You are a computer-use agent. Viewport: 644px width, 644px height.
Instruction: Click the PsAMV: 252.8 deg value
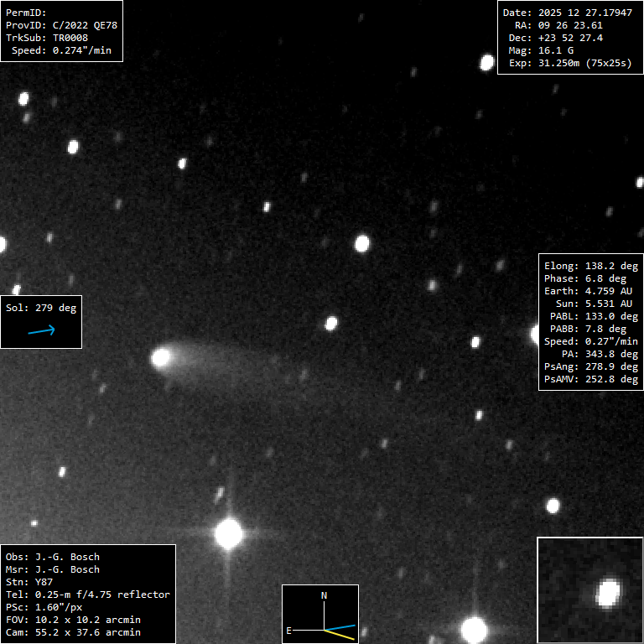click(590, 379)
